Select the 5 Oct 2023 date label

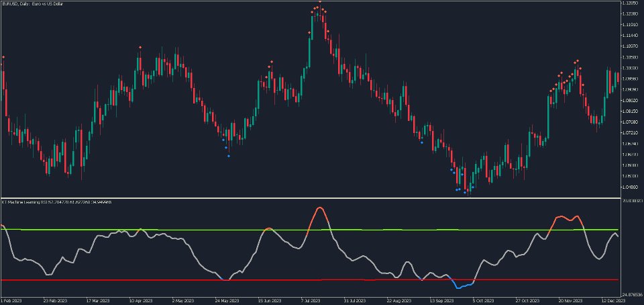coord(484,300)
